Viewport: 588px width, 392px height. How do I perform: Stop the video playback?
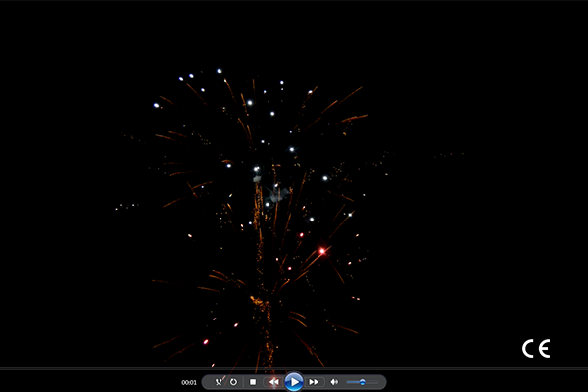pyautogui.click(x=253, y=382)
